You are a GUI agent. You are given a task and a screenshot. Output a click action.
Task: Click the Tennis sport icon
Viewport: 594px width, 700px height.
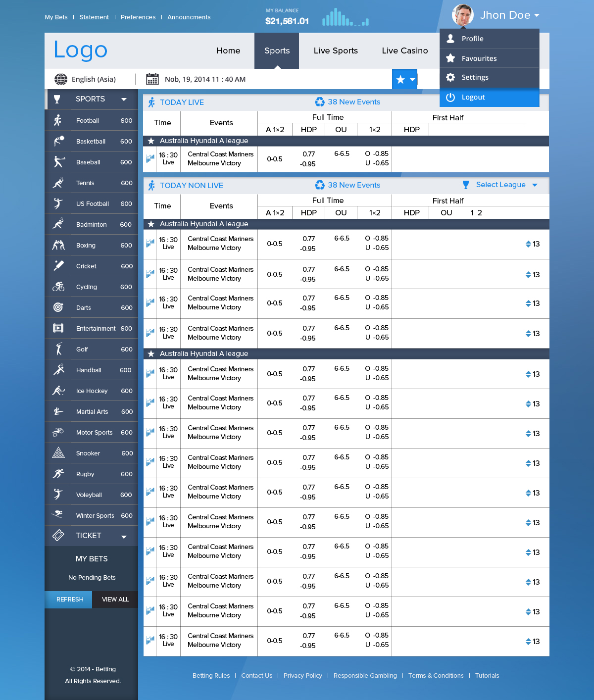click(x=58, y=183)
